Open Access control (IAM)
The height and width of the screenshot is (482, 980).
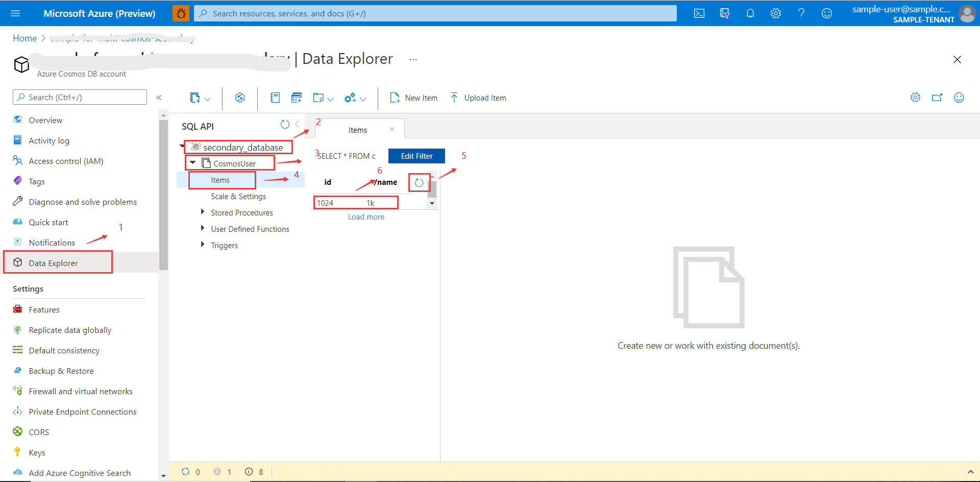[x=66, y=161]
